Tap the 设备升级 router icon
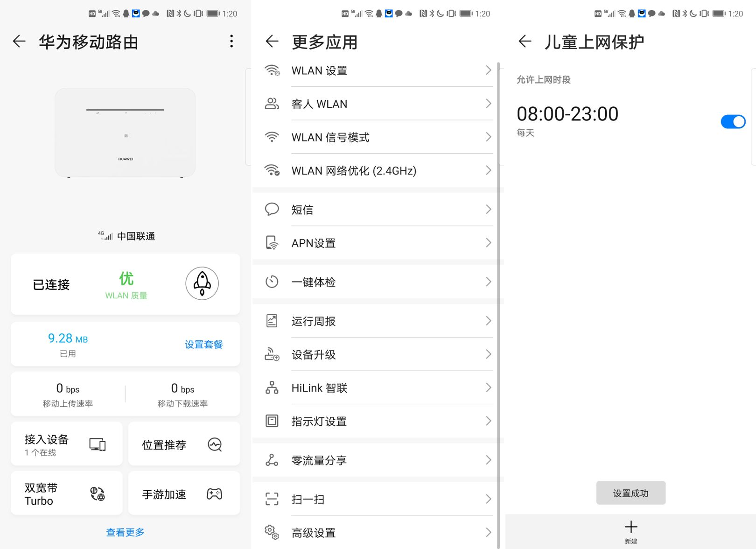This screenshot has height=550, width=756. click(272, 354)
